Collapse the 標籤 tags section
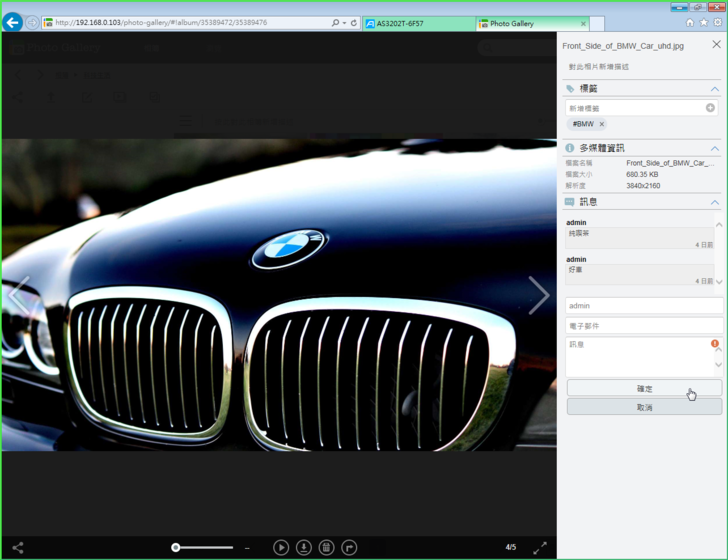 tap(714, 89)
